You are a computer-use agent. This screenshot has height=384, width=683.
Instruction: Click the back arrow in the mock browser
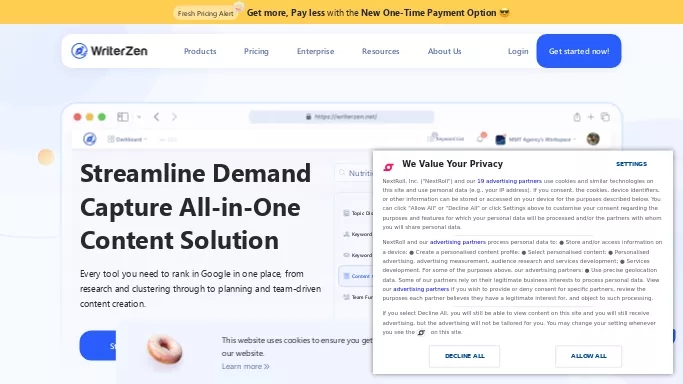pyautogui.click(x=156, y=117)
